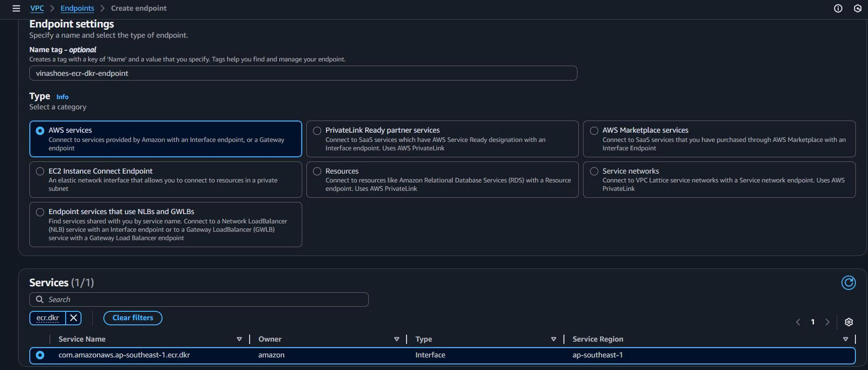
Task: Remove the ecr.dkr filter chip
Action: (x=74, y=318)
